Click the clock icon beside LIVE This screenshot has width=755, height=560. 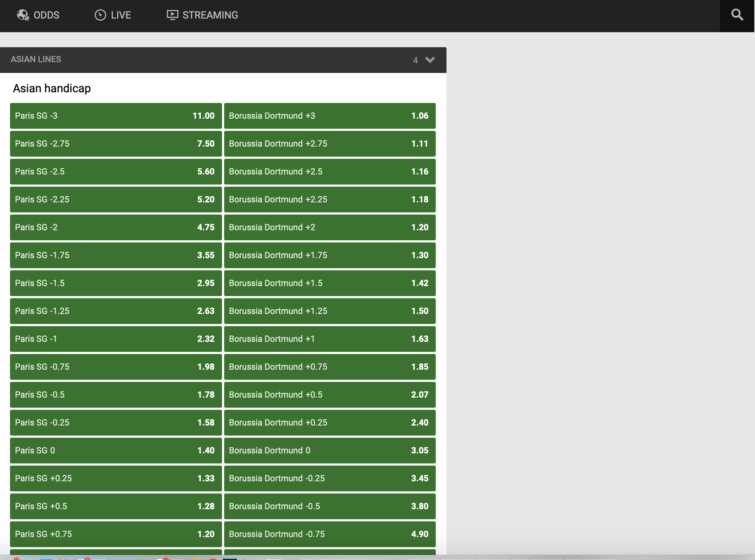100,15
